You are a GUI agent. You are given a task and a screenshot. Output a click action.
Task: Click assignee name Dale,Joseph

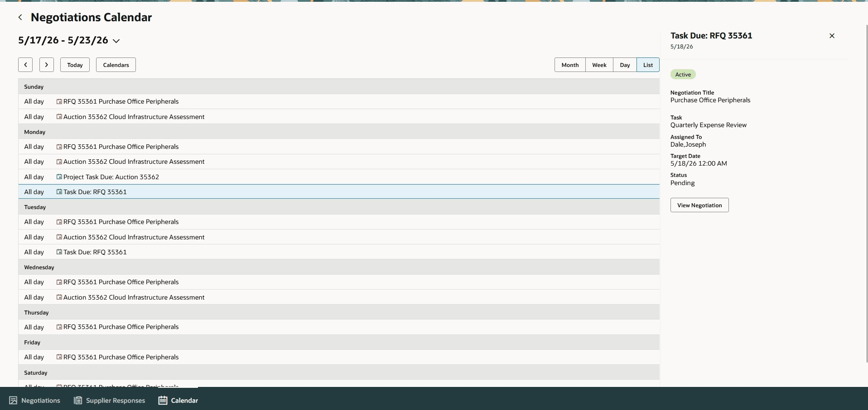tap(688, 144)
